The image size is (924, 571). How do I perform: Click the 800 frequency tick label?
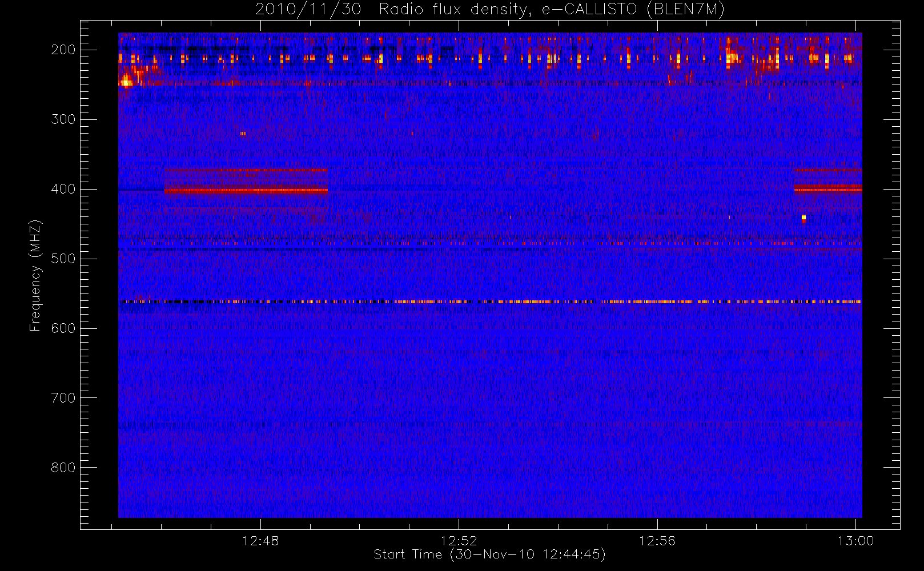click(63, 468)
